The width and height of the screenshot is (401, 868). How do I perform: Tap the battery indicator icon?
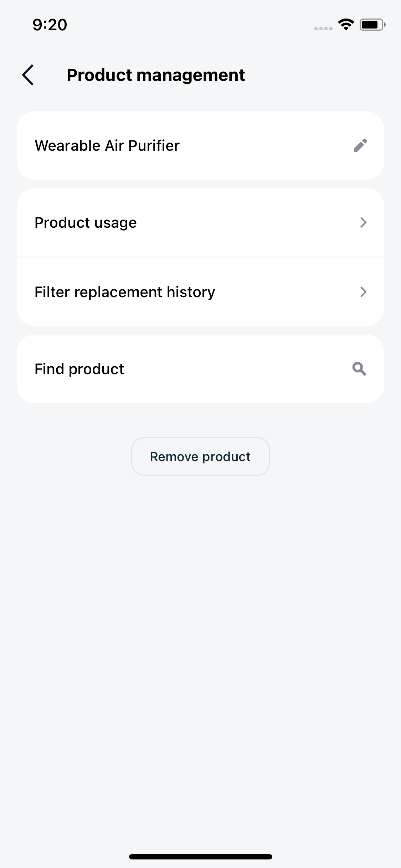click(x=372, y=25)
